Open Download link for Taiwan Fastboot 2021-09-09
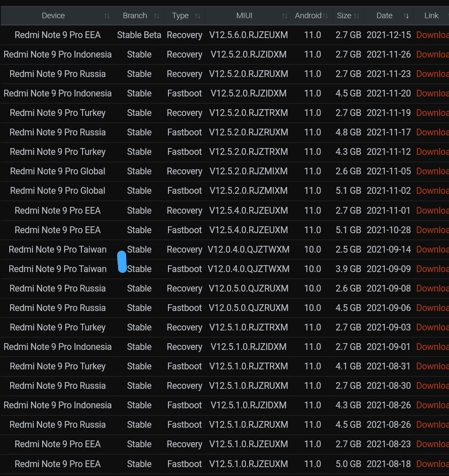Screen dimensions: 449x476 coord(432,269)
